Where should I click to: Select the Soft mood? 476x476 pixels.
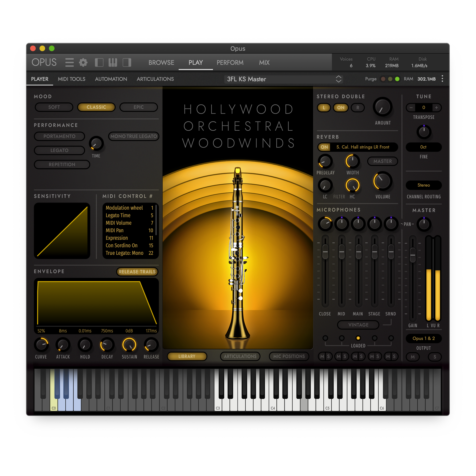coord(54,107)
